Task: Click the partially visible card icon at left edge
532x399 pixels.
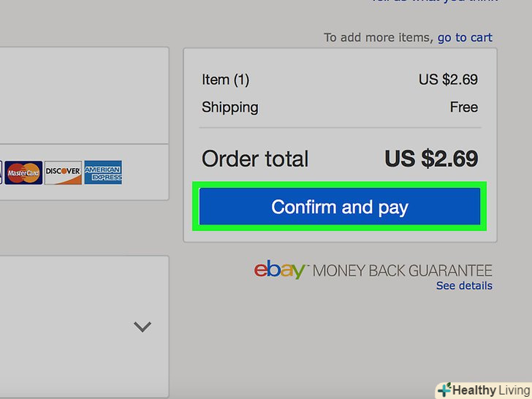Action: 1,172
